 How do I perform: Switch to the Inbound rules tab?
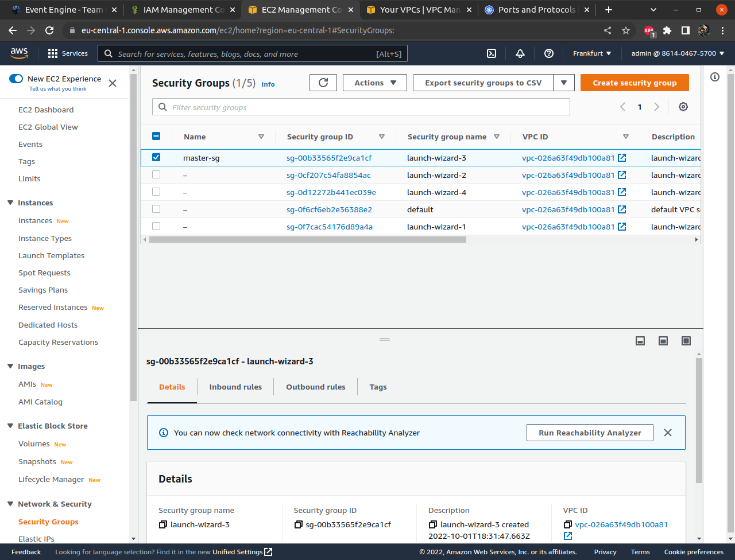point(235,387)
